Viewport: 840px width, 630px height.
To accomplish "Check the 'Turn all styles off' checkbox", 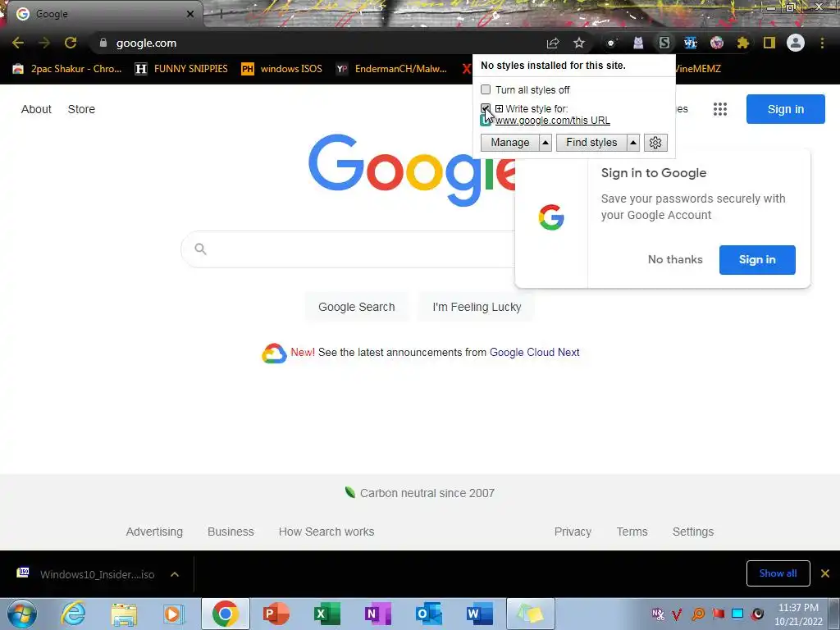I will pyautogui.click(x=486, y=89).
